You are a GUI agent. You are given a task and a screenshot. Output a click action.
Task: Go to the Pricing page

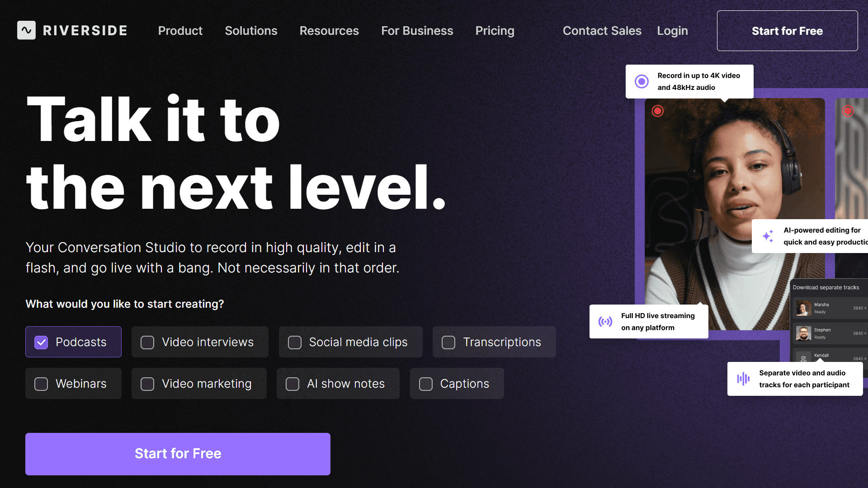click(495, 31)
